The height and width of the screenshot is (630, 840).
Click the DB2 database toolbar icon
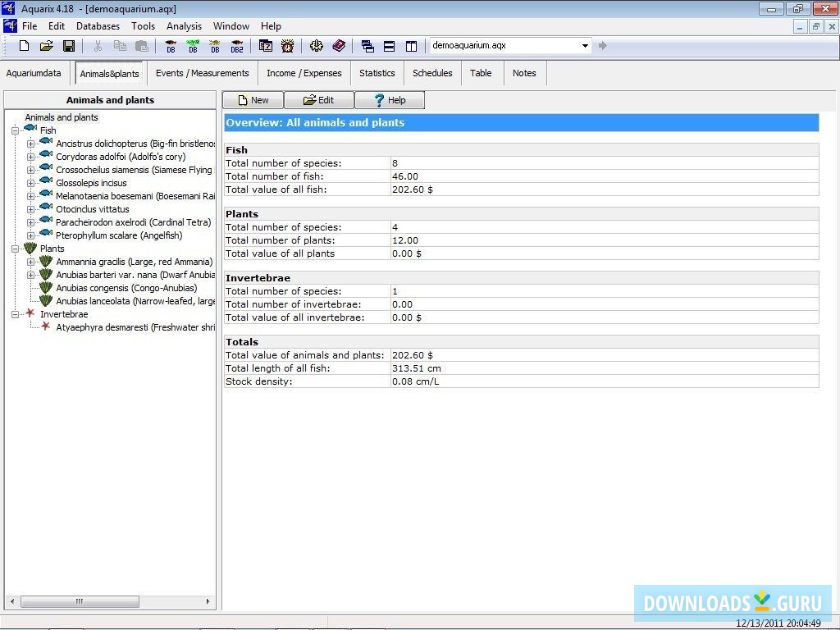pos(237,46)
